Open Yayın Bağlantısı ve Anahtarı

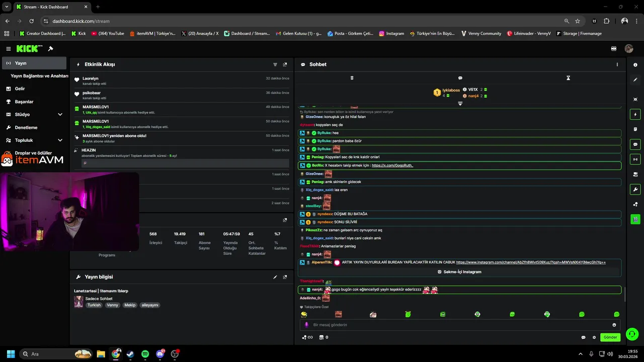tap(39, 76)
